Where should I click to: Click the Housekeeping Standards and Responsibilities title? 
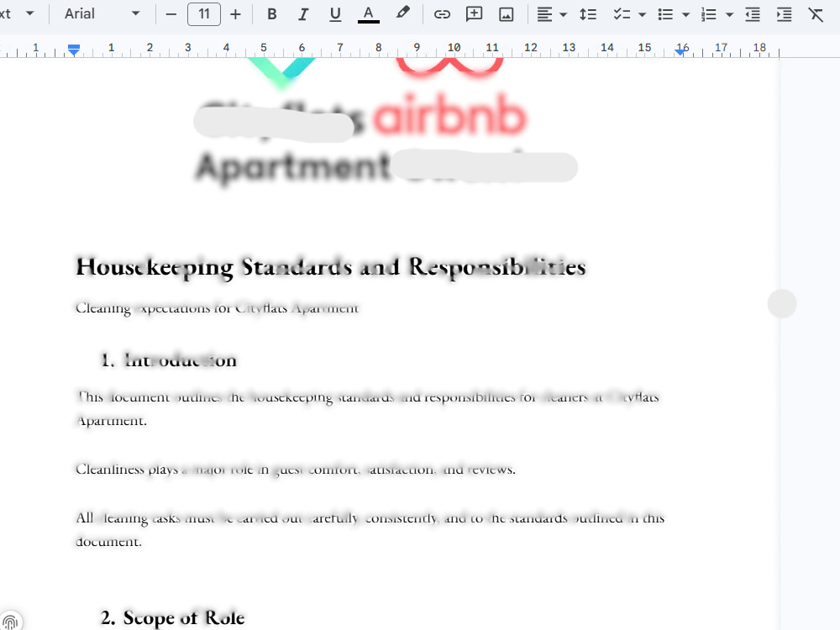tap(330, 267)
